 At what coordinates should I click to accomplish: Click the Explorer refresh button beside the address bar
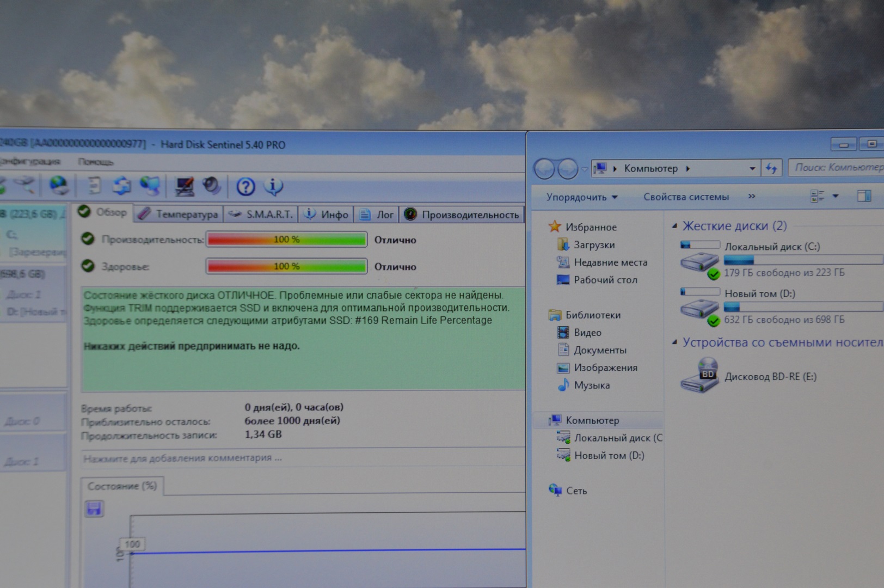[771, 168]
